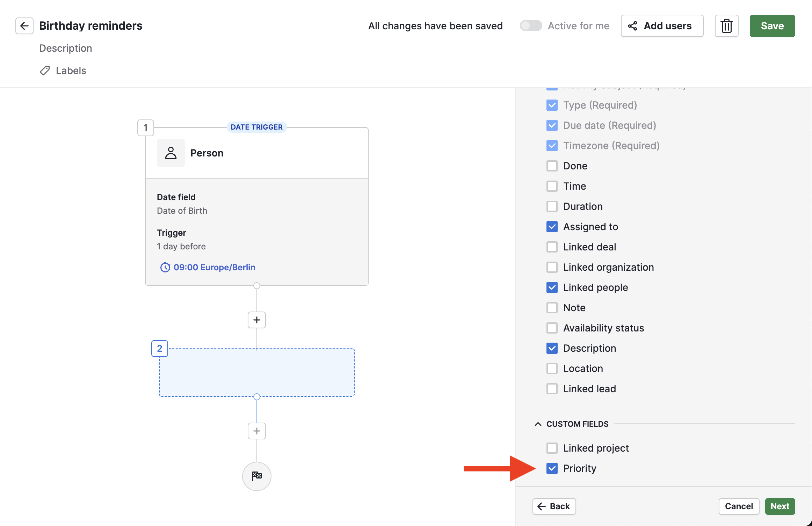Click the trash delete icon
Screen dimensions: 812x526
(x=726, y=26)
